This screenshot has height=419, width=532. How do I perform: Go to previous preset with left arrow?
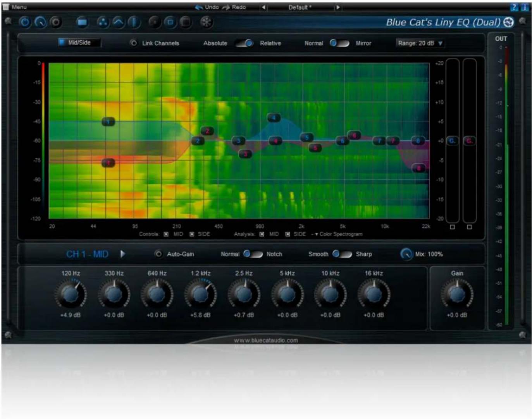(x=263, y=7)
